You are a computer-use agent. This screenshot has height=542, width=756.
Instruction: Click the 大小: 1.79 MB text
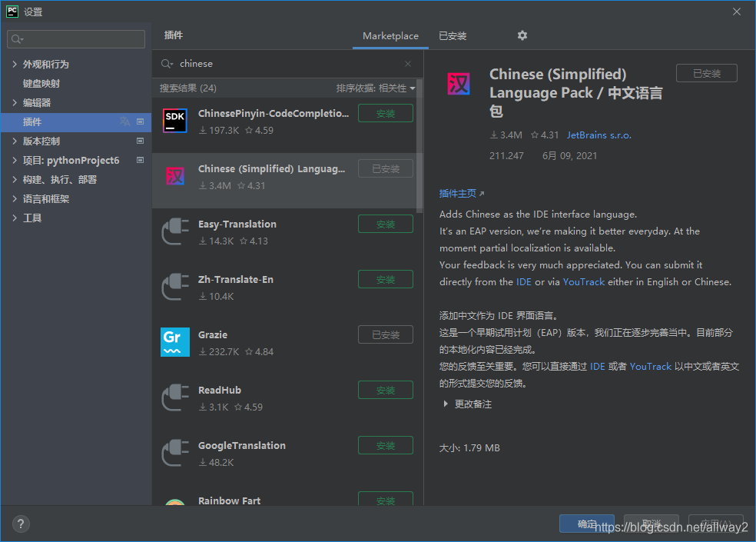[469, 448]
